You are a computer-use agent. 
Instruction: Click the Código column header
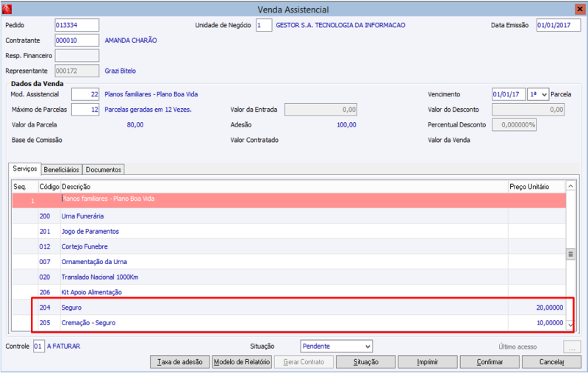pos(49,187)
